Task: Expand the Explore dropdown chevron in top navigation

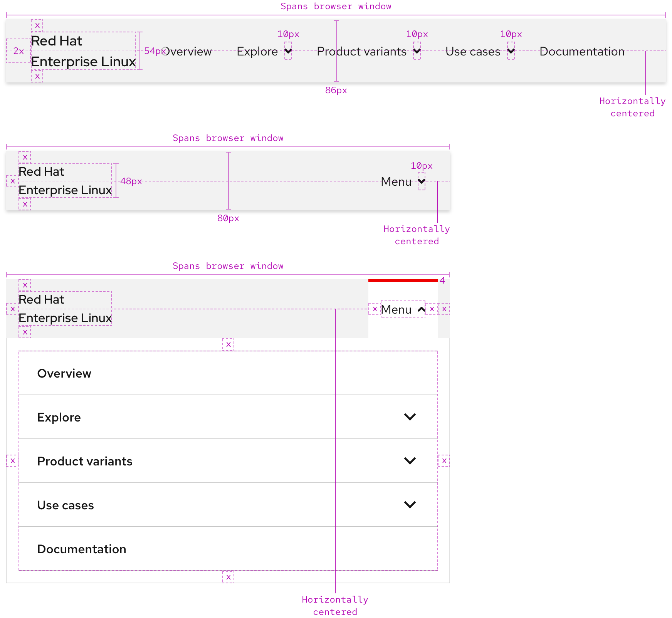Action: pos(288,51)
